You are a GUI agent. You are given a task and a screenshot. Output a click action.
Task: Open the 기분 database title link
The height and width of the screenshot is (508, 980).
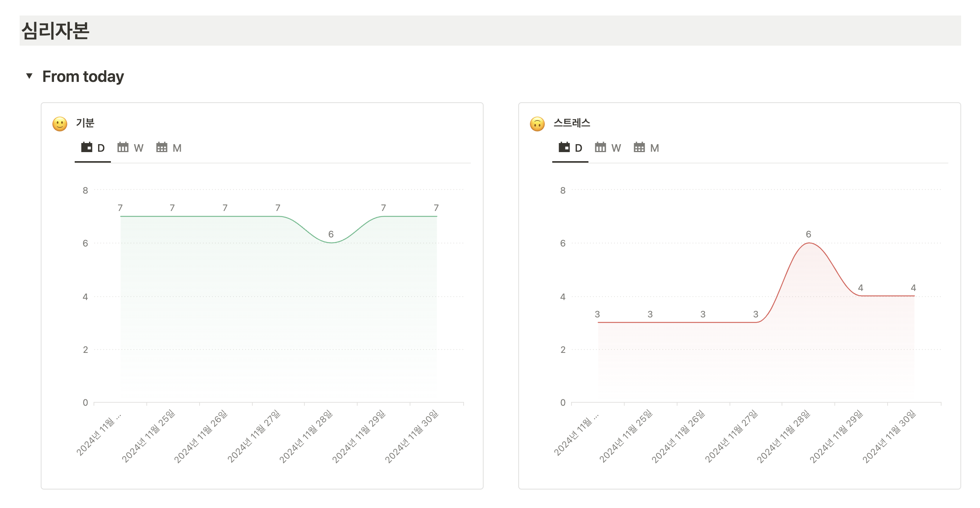tap(85, 123)
